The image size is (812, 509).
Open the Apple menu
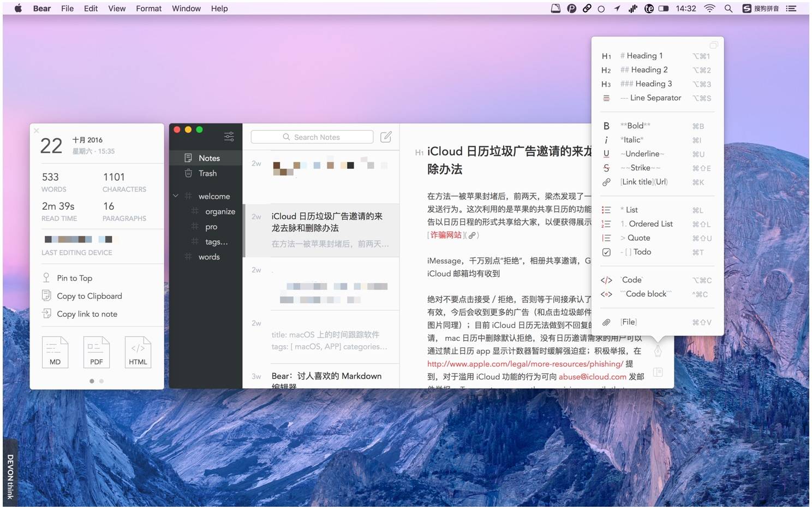point(18,8)
